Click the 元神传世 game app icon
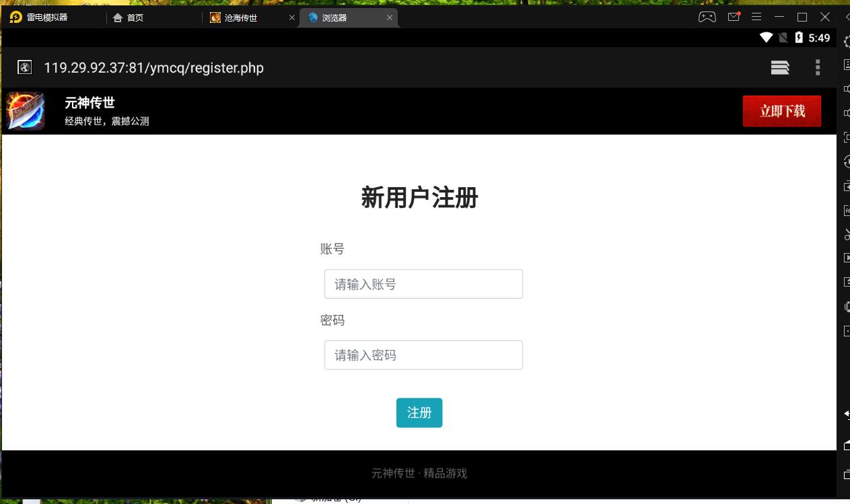Screen dimensions: 850x504 pyautogui.click(x=26, y=111)
